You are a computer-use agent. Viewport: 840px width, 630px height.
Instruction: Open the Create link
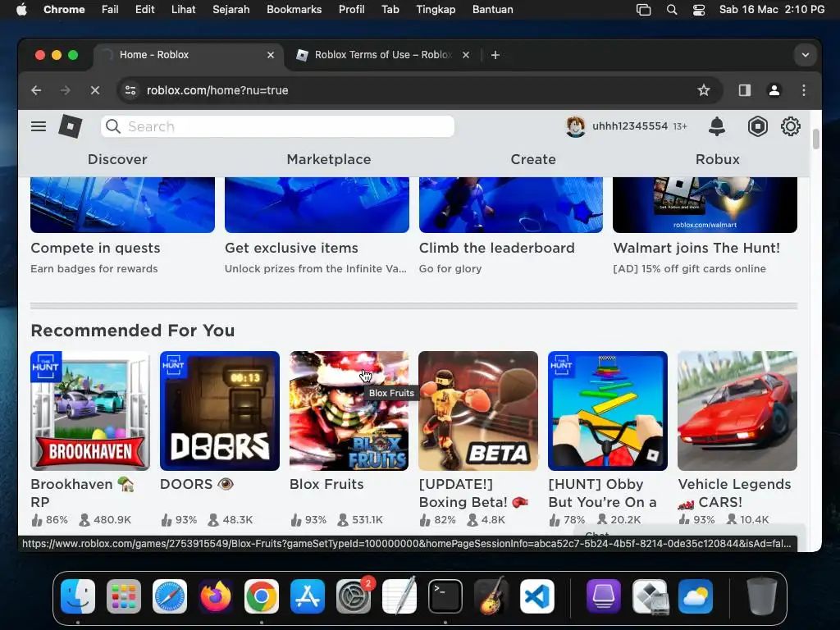pos(533,159)
